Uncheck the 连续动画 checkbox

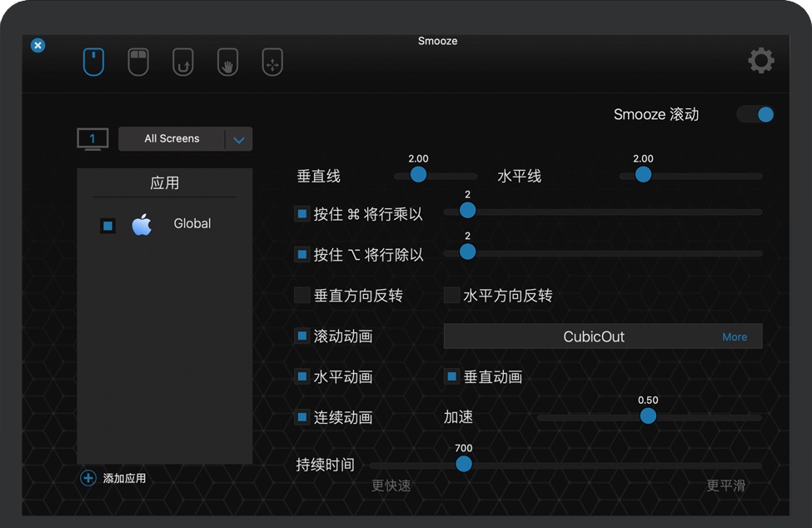coord(302,416)
